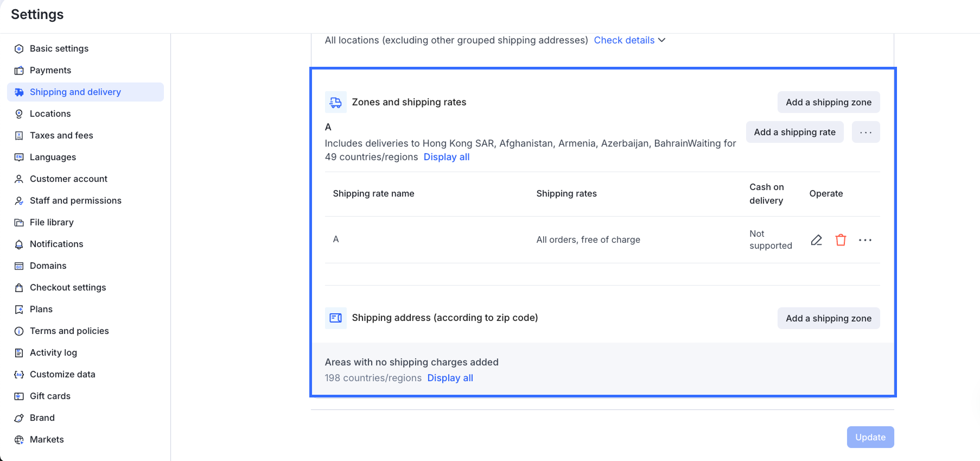This screenshot has height=461, width=980.
Task: Expand Check details chevron for locations
Action: point(661,40)
